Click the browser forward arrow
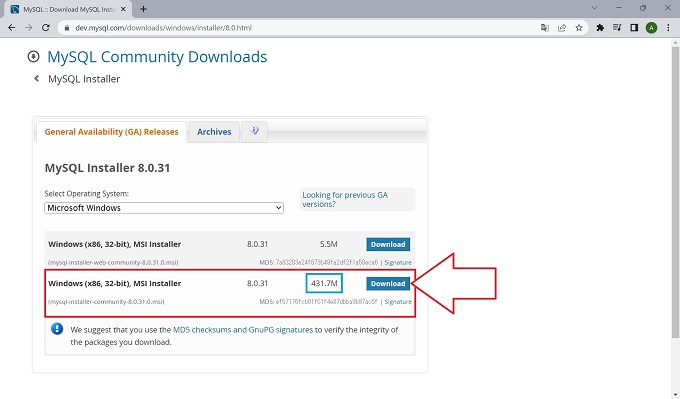This screenshot has height=399, width=680. 29,28
